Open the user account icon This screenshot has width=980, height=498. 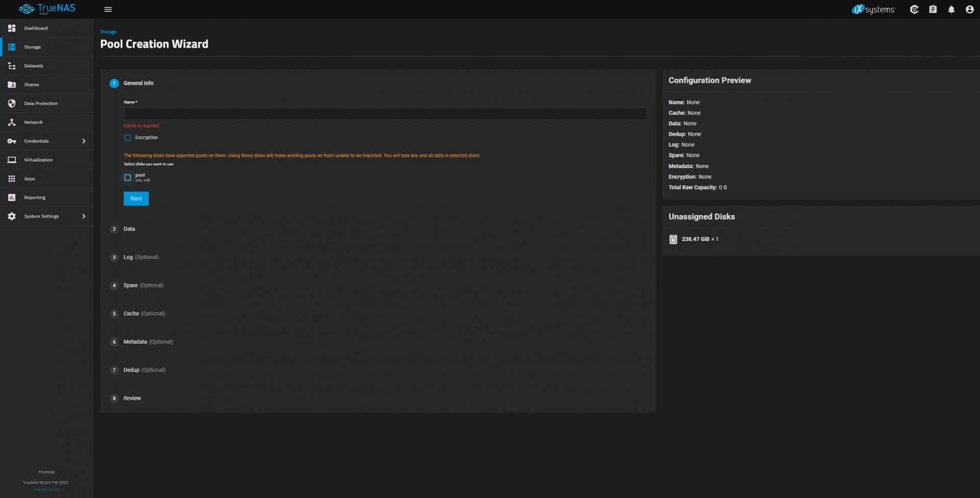coord(969,9)
